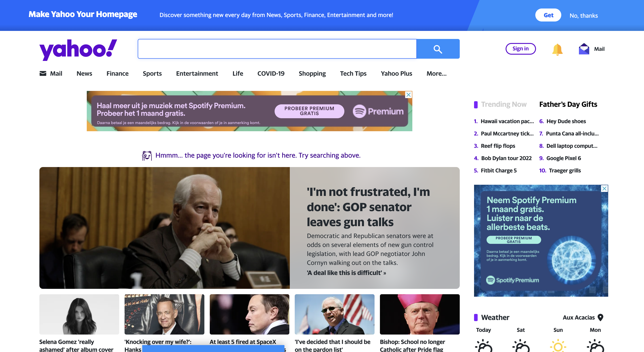Open the News menu item
Image resolution: width=644 pixels, height=352 pixels.
pos(84,73)
